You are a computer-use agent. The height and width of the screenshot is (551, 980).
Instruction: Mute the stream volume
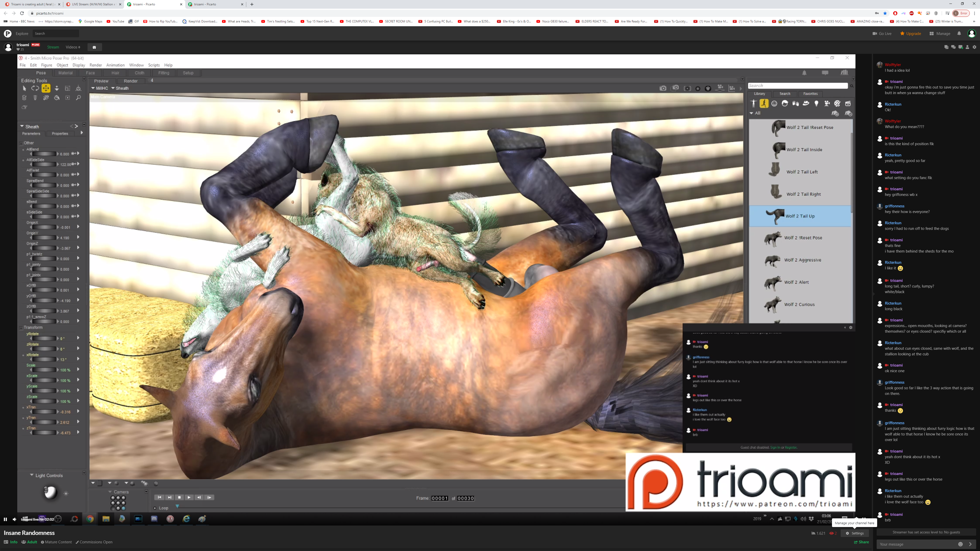point(15,519)
